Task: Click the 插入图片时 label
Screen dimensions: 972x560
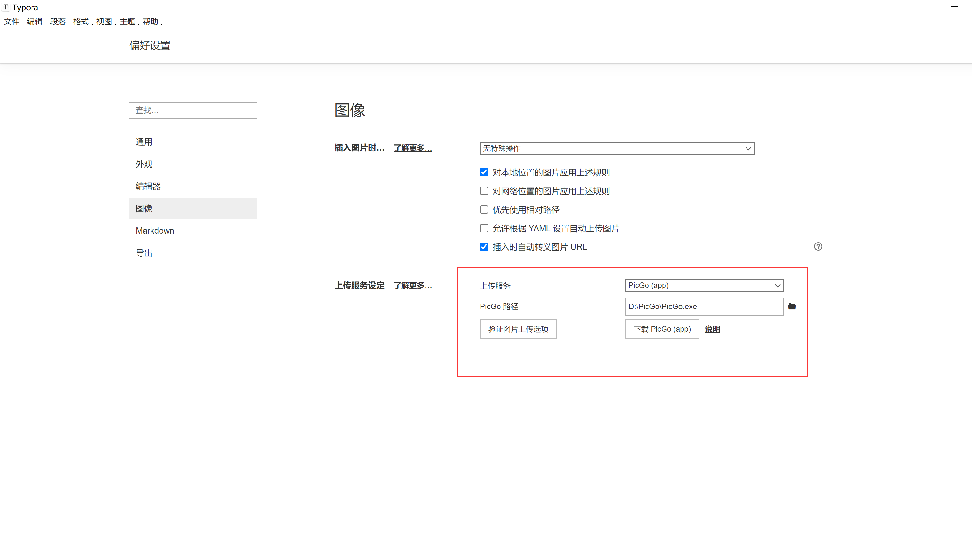Action: tap(359, 148)
